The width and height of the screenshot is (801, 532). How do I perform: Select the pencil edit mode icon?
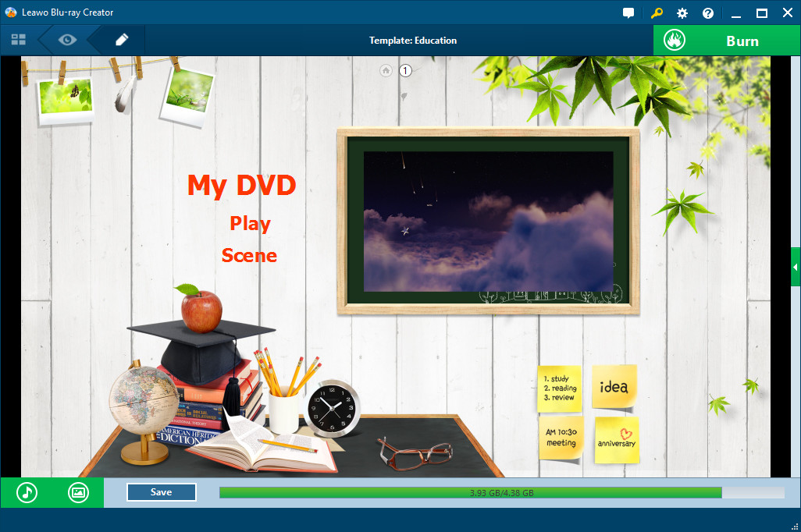pos(121,40)
